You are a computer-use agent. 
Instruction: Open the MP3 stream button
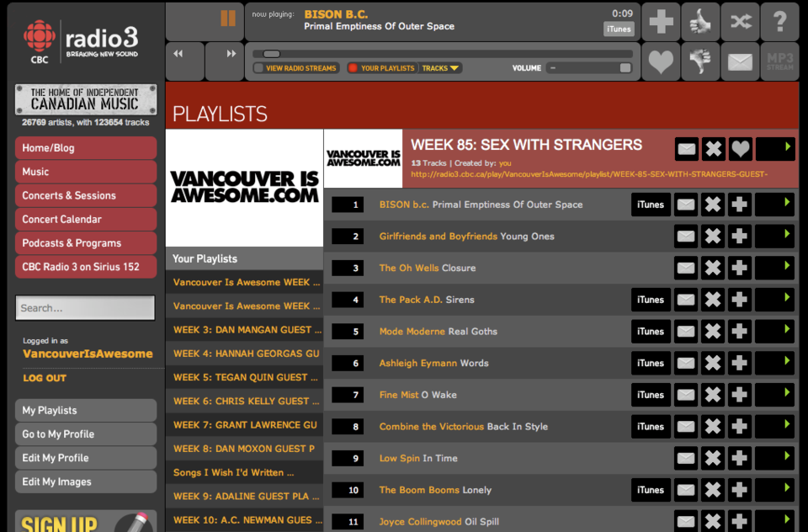tap(779, 61)
